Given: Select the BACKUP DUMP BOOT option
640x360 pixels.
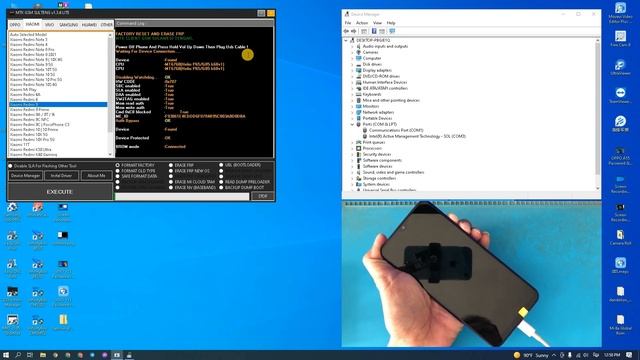Looking at the screenshot, I should coord(221,188).
